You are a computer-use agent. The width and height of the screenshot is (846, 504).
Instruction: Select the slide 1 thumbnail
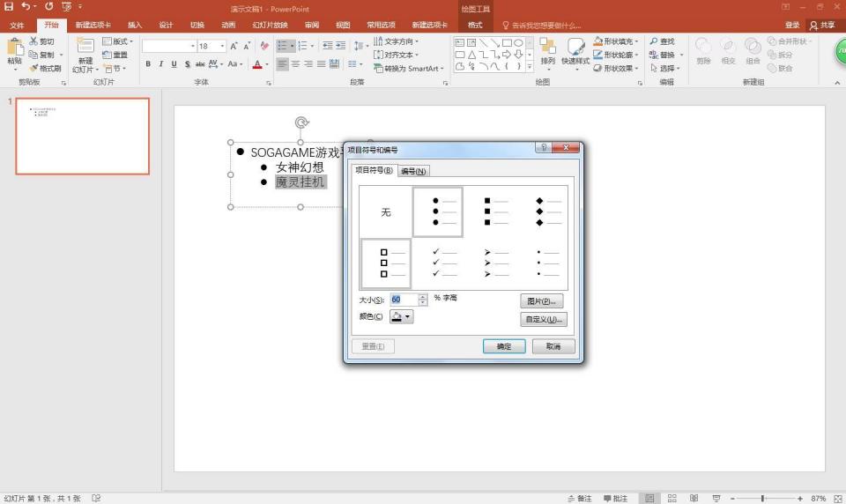(x=83, y=137)
